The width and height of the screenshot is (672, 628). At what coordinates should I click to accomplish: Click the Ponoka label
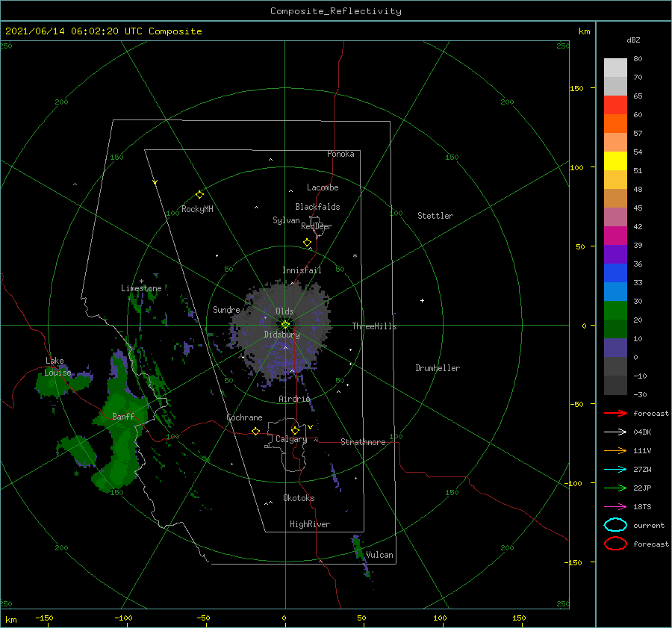click(340, 154)
